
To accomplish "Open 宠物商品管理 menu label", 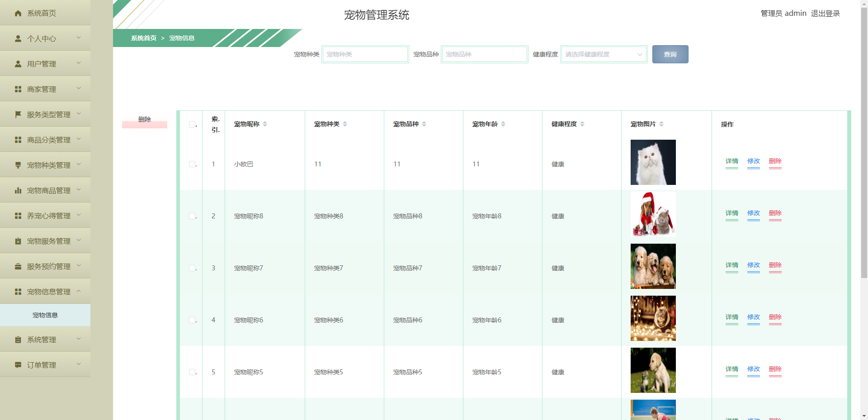I will 49,191.
